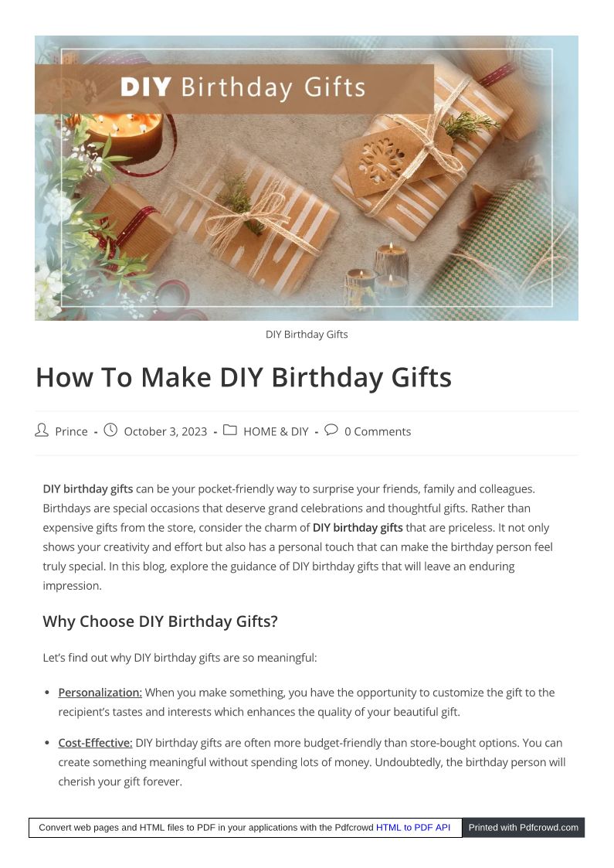
Task: Select the Why Choose DIY Birthday Gifts? heading
Action: tap(160, 621)
